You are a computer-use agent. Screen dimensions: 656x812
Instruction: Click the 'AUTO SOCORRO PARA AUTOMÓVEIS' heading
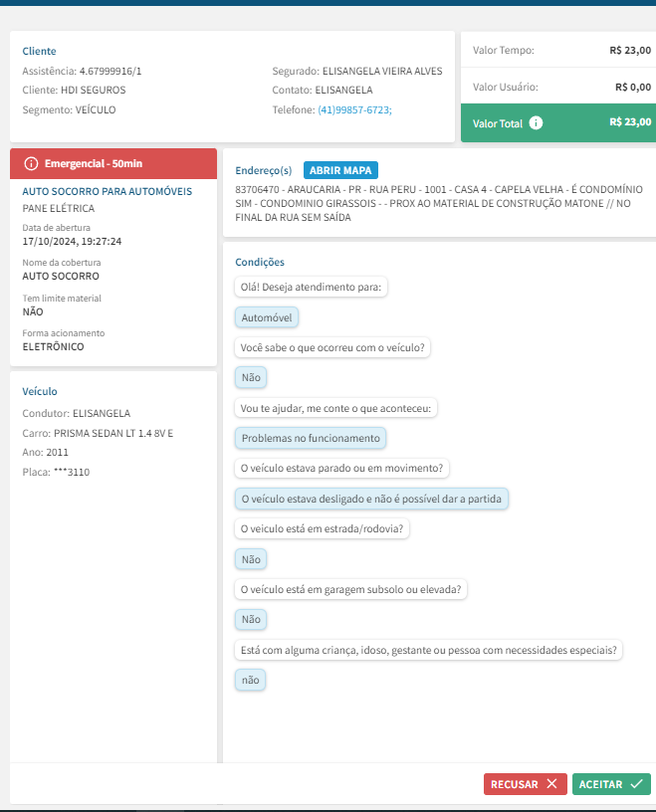click(107, 191)
